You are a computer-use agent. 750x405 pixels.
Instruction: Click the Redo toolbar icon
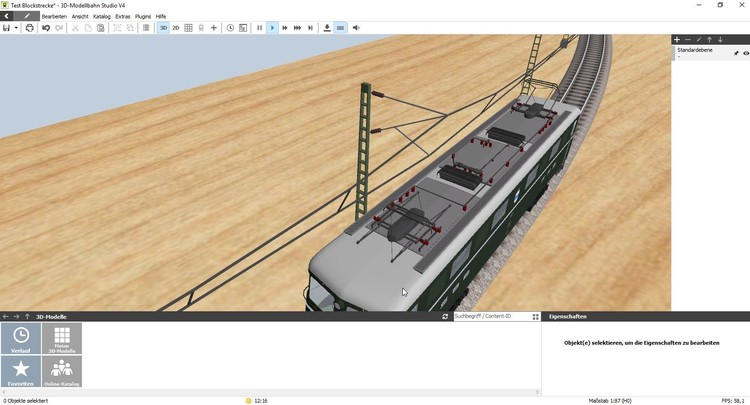point(59,28)
